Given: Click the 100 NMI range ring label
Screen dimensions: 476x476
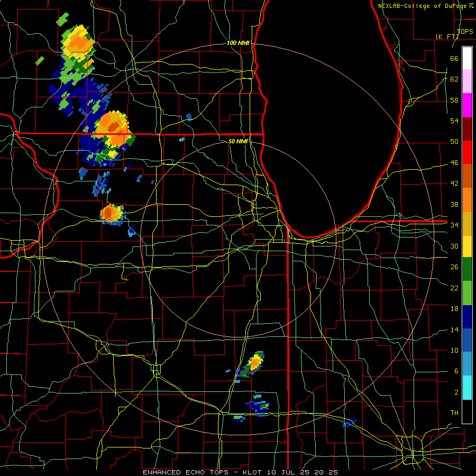Looking at the screenshot, I should click(x=238, y=43).
